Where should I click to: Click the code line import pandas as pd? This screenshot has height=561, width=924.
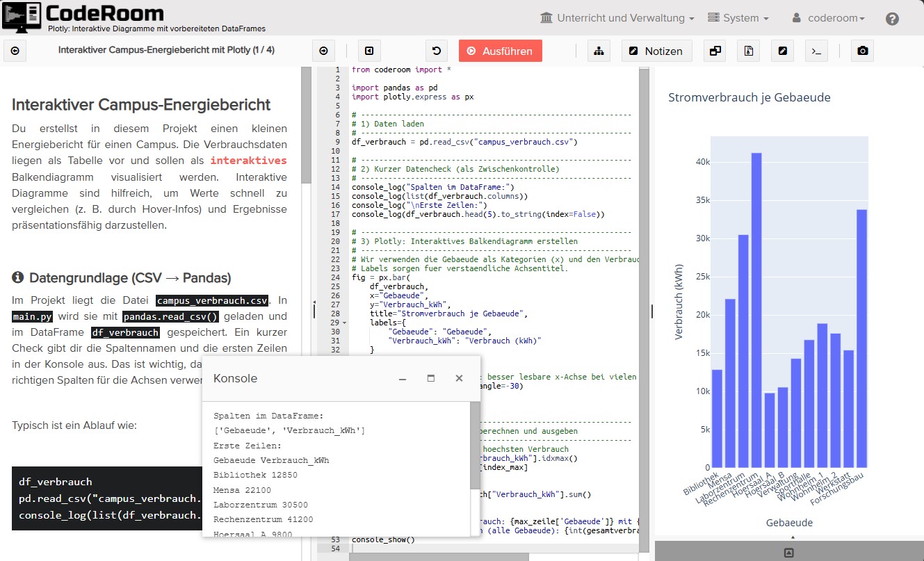point(395,88)
